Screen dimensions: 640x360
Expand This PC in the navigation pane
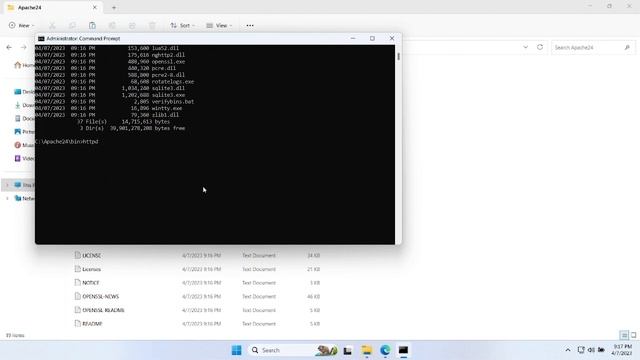7,185
